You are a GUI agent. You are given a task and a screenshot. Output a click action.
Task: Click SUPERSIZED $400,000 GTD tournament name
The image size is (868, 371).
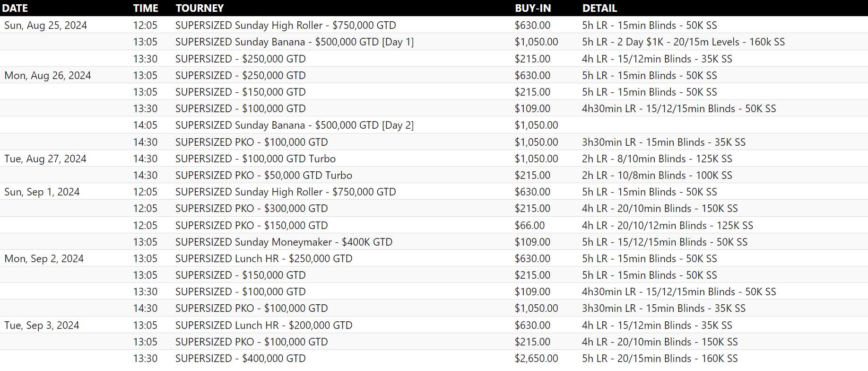240,359
